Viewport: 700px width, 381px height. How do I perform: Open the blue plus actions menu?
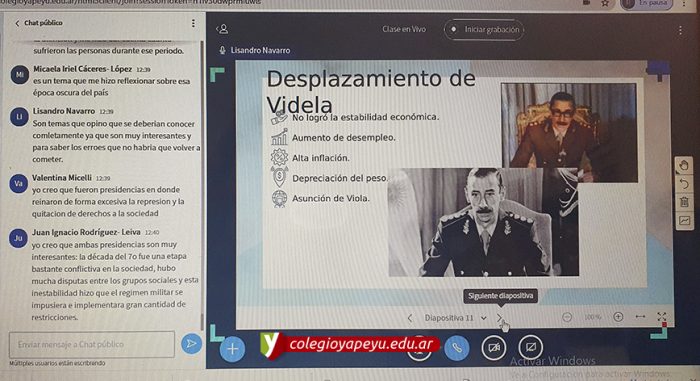click(x=232, y=348)
